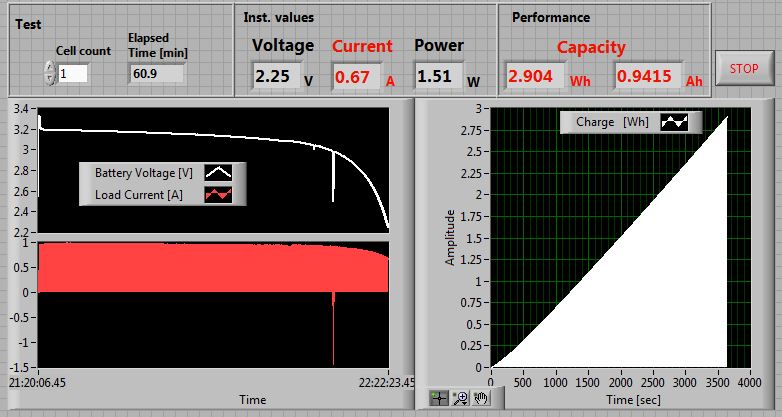The height and width of the screenshot is (417, 782).
Task: Click the Cell count input field
Action: pyautogui.click(x=73, y=74)
